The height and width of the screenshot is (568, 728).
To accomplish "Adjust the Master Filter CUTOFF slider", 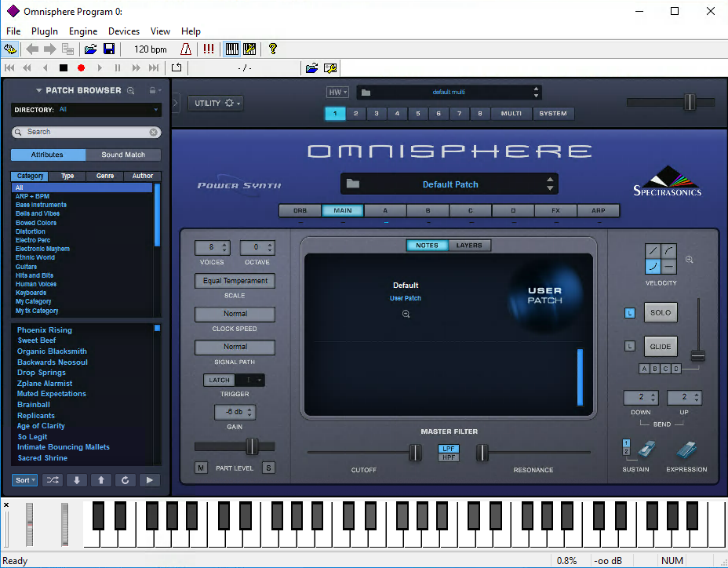I will (415, 452).
